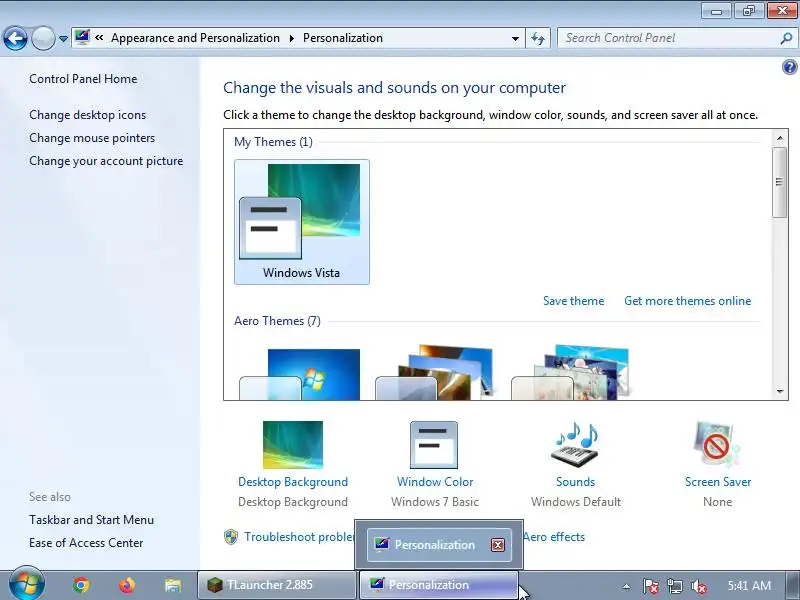
Task: Go to Control Panel Home
Action: 83,79
